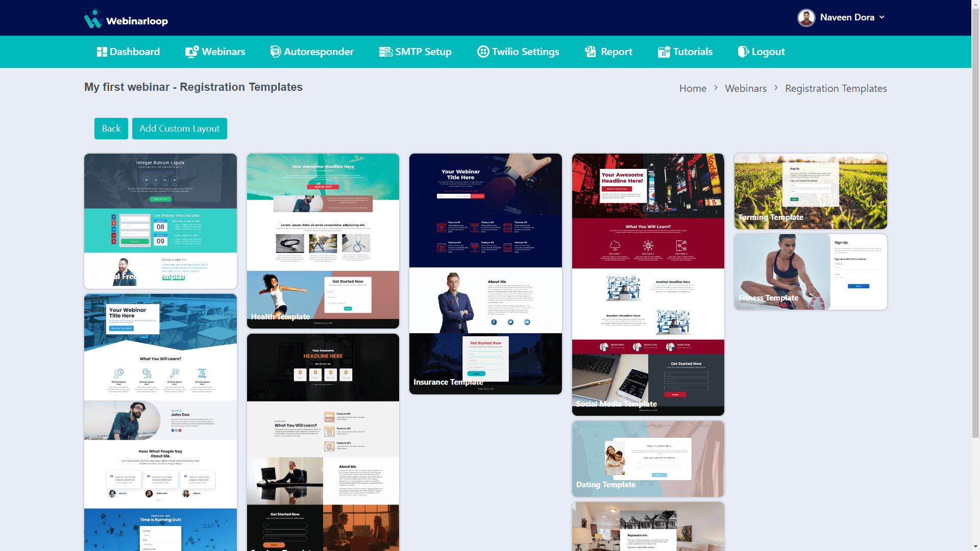Choose the Dating Template thumbnail
The width and height of the screenshot is (980, 551).
[x=648, y=459]
